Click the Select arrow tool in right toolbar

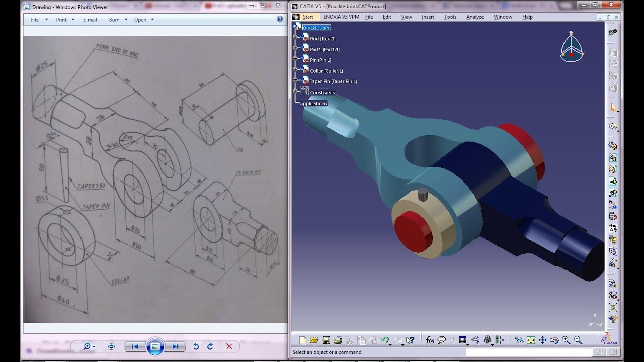tap(613, 107)
